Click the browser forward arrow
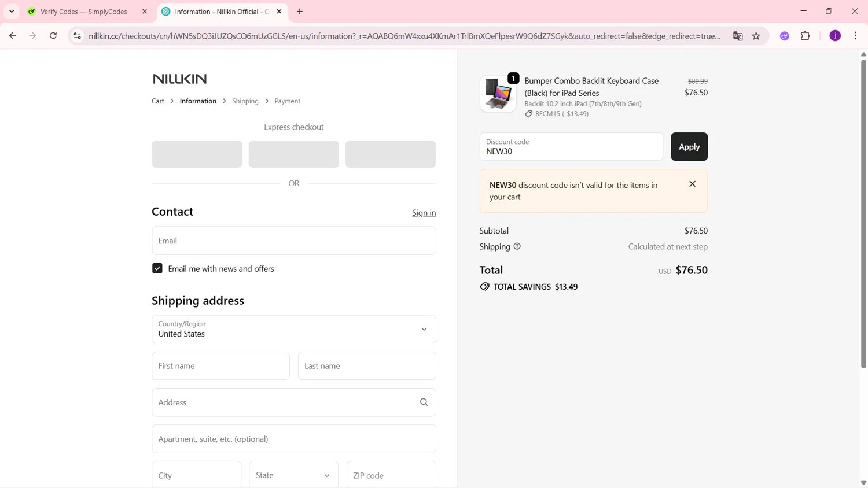This screenshot has width=868, height=488. tap(33, 36)
